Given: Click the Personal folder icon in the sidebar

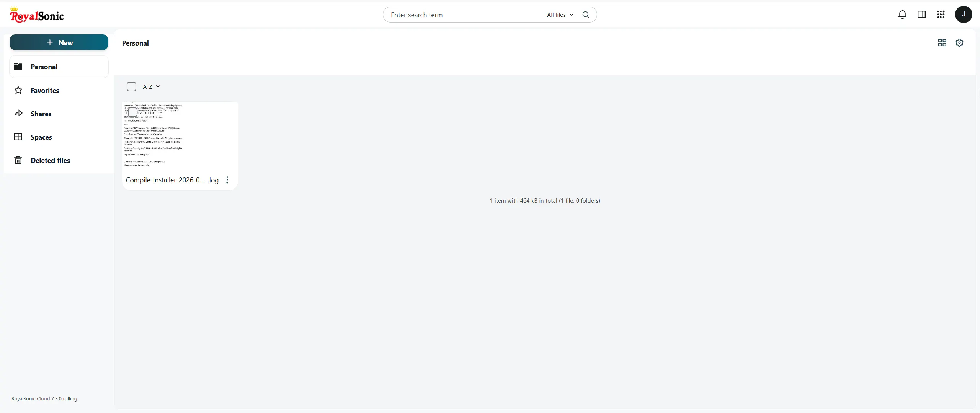Looking at the screenshot, I should [x=18, y=67].
